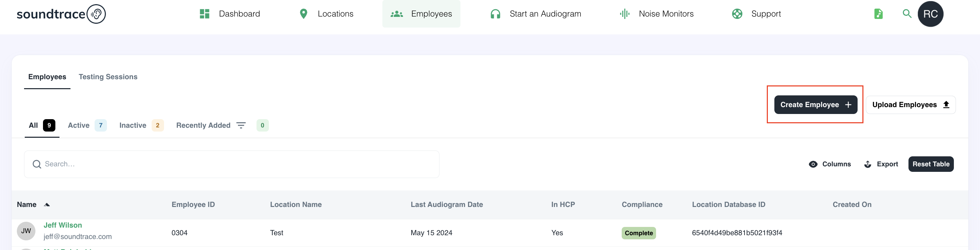
Task: Click the Employee ID column header
Action: [x=193, y=205]
